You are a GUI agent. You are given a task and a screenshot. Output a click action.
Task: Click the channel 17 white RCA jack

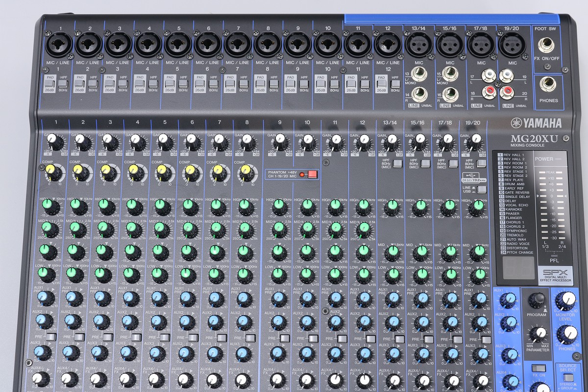[489, 74]
